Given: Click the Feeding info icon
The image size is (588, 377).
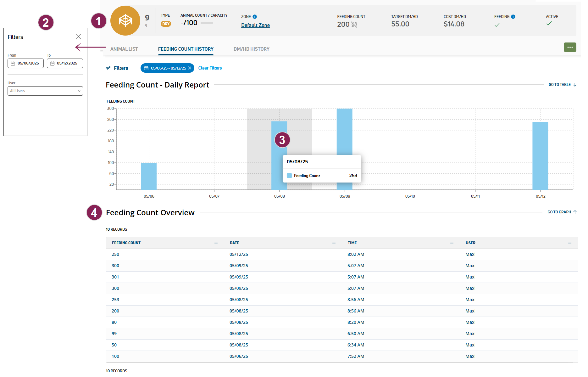Looking at the screenshot, I should click(x=513, y=17).
